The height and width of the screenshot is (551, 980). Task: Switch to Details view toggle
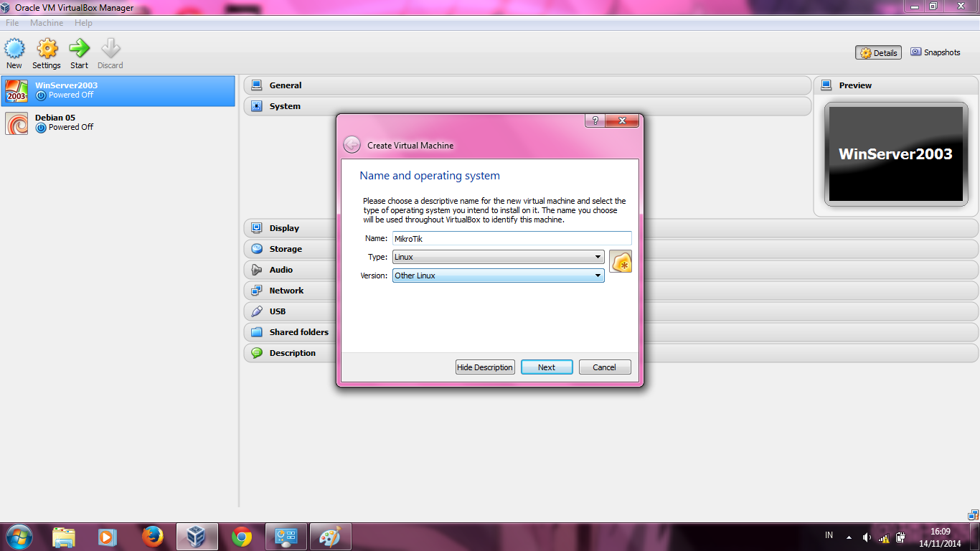(878, 52)
